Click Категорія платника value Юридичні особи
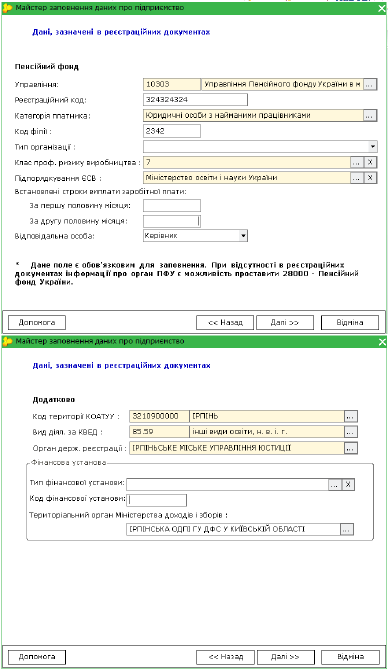Image resolution: width=388 pixels, height=670 pixels. point(253,116)
